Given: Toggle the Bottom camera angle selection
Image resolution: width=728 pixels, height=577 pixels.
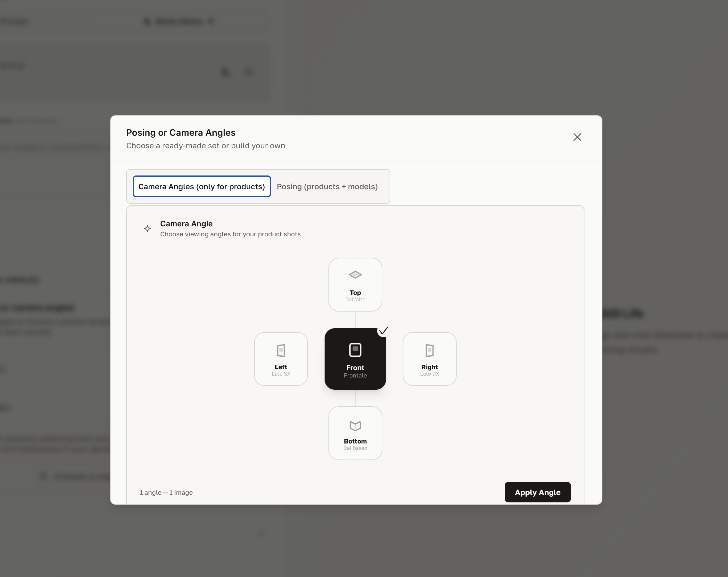Looking at the screenshot, I should tap(355, 433).
